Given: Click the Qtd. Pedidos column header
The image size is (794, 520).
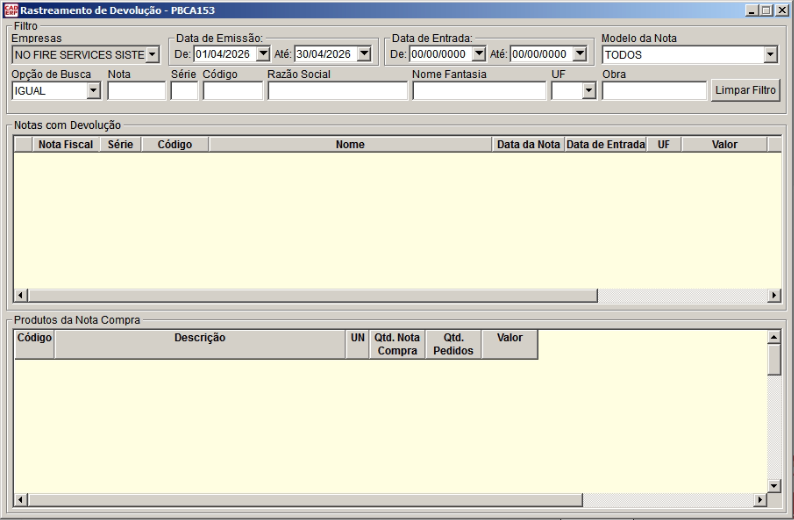Looking at the screenshot, I should point(453,344).
